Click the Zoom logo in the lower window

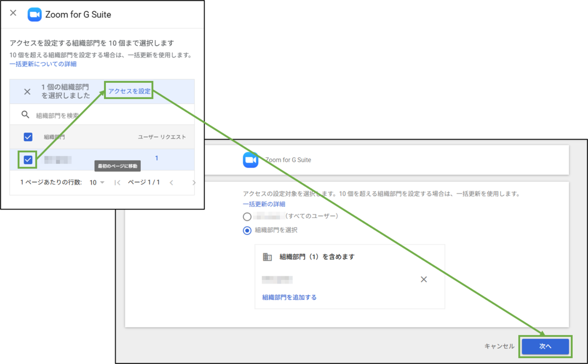pyautogui.click(x=250, y=160)
